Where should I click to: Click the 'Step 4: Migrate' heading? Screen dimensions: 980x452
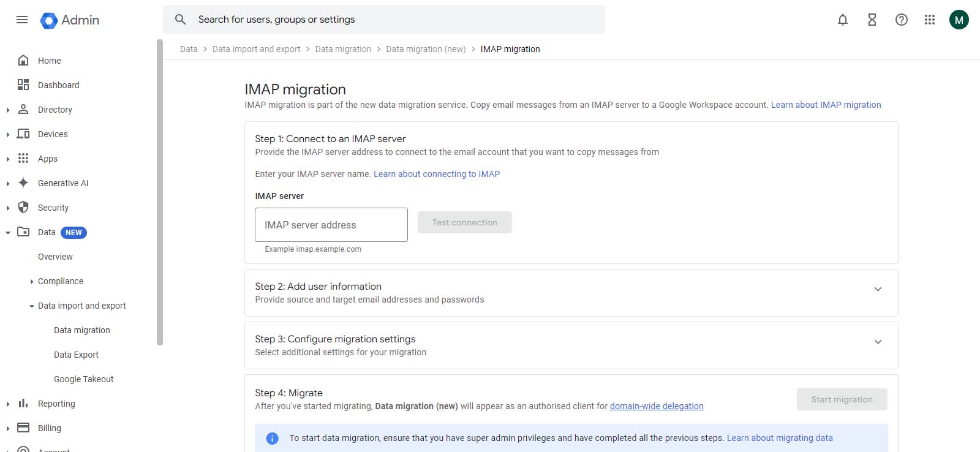288,393
